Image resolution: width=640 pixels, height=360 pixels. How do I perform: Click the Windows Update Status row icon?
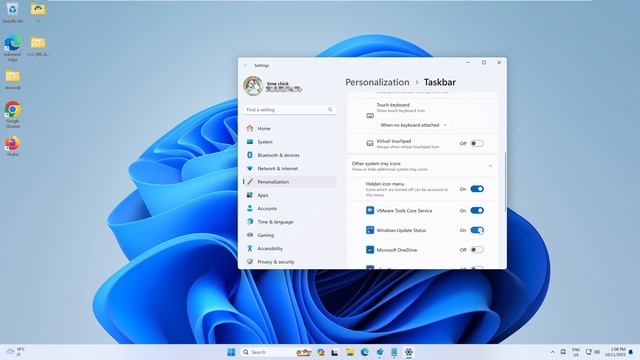coord(370,230)
